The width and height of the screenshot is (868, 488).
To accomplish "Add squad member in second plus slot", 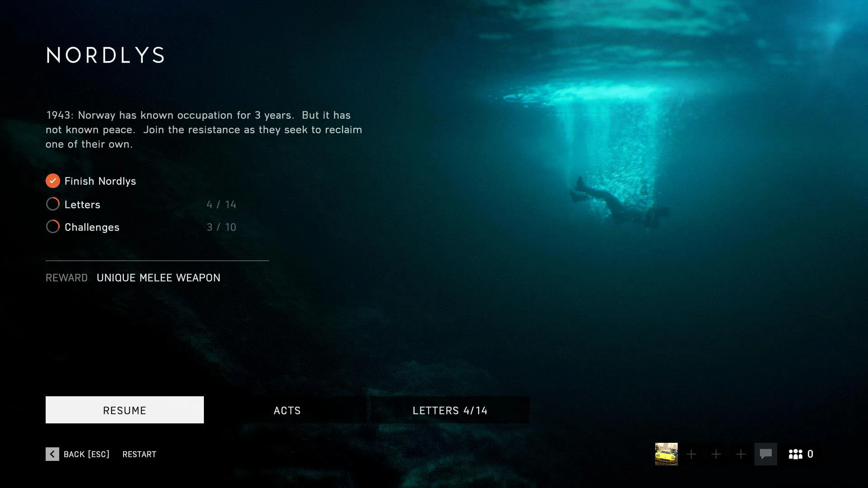I will (x=716, y=454).
